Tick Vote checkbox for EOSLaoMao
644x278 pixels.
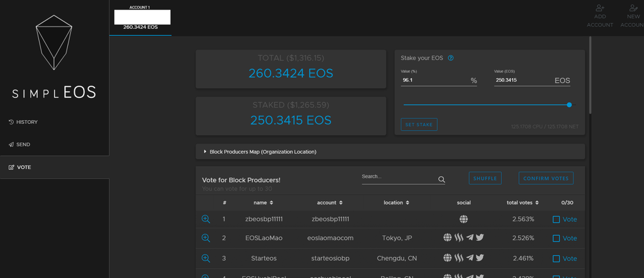[556, 238]
